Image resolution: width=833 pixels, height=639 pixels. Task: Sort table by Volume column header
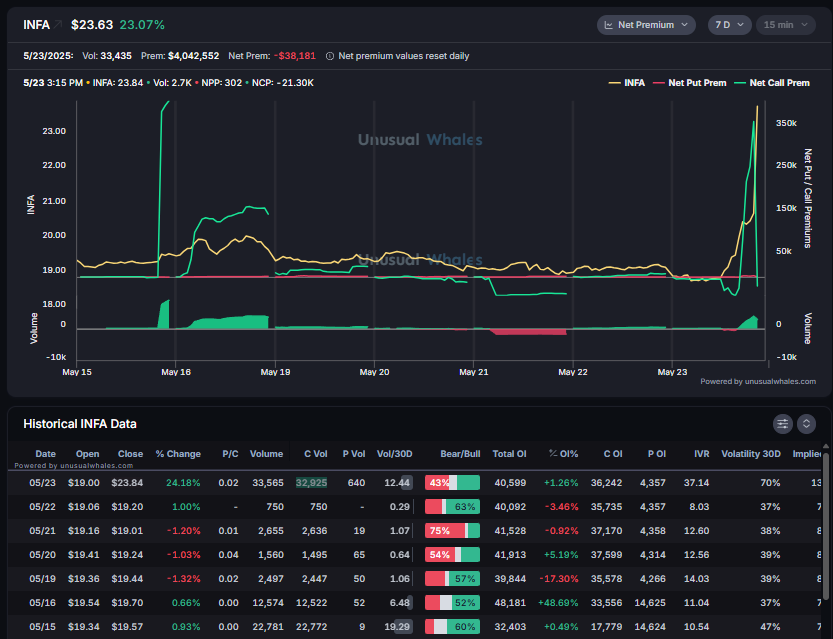[266, 454]
